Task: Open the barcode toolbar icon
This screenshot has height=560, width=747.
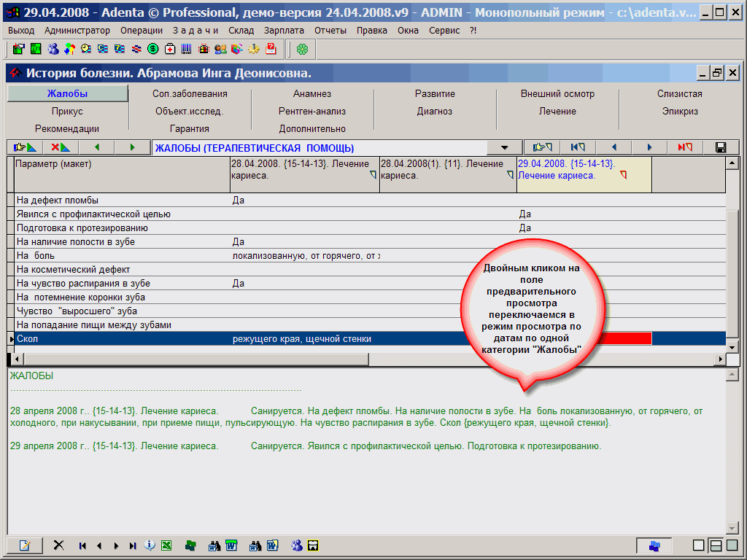Action: (187, 49)
